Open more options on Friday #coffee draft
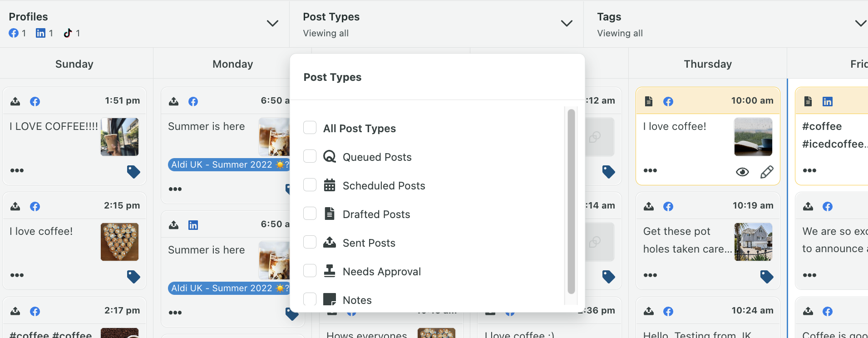The height and width of the screenshot is (338, 868). [809, 170]
